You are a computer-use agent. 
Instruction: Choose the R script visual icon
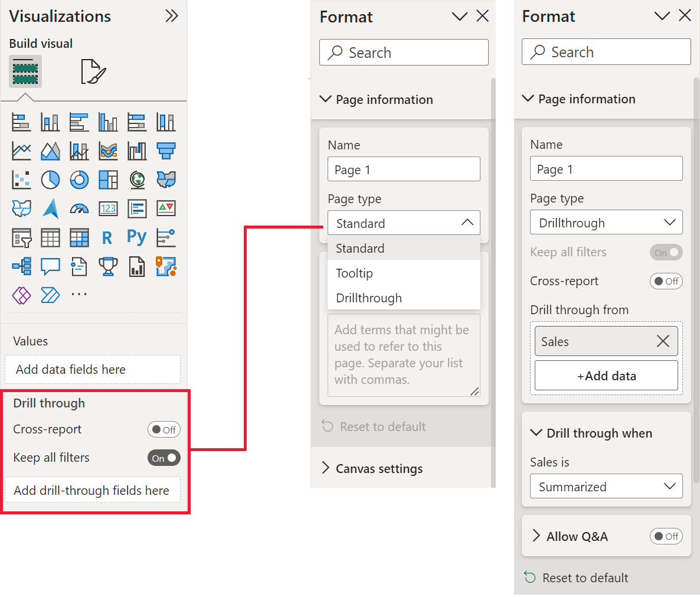click(107, 237)
